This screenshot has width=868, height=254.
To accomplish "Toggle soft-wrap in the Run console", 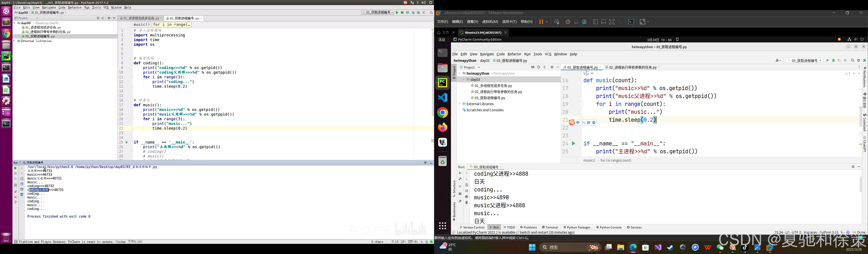I will [x=466, y=185].
